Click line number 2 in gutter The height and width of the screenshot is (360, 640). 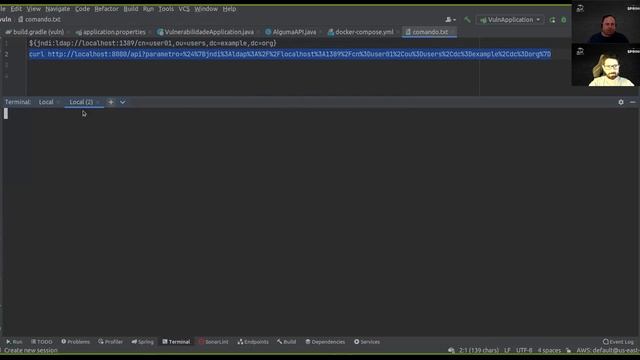(x=6, y=54)
